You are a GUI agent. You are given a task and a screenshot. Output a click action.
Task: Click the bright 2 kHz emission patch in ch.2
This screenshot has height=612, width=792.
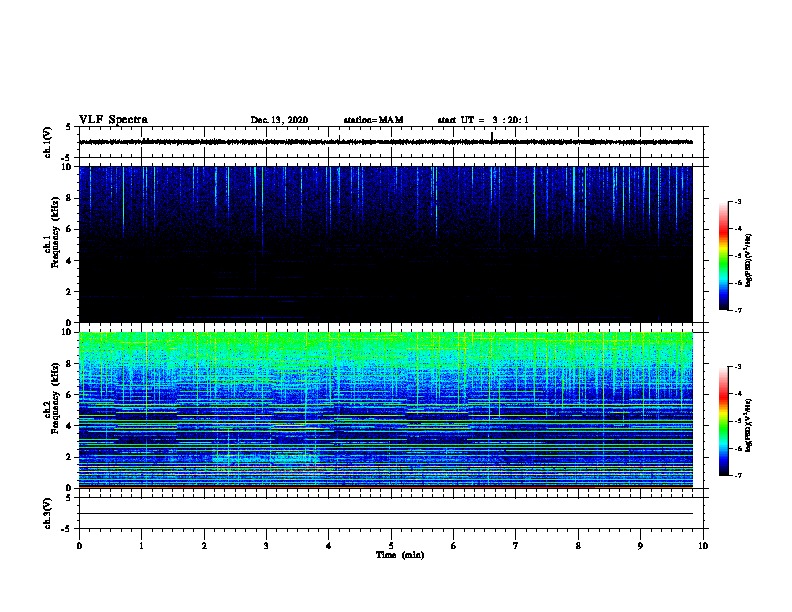click(x=268, y=458)
